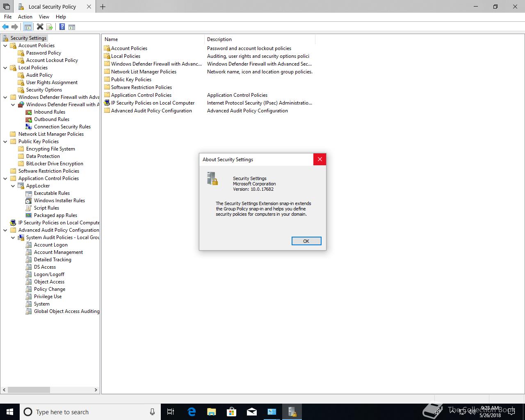525x420 pixels.
Task: Select Outbound Rules icon in tree
Action: [x=29, y=119]
